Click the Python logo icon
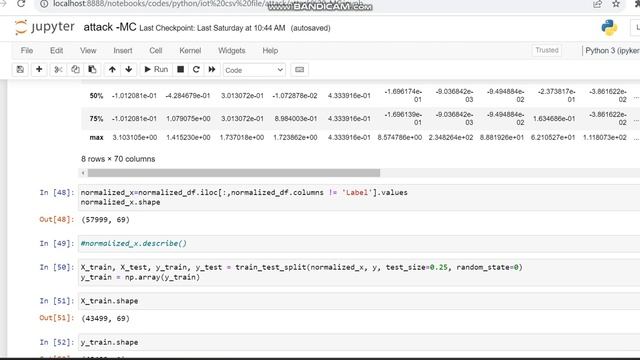The height and width of the screenshot is (360, 640). 609,28
